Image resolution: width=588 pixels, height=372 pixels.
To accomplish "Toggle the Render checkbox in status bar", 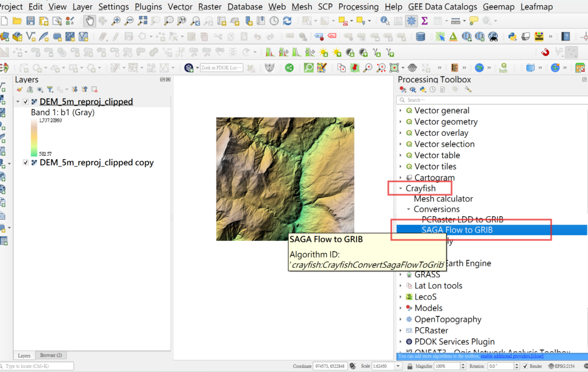I will (525, 366).
